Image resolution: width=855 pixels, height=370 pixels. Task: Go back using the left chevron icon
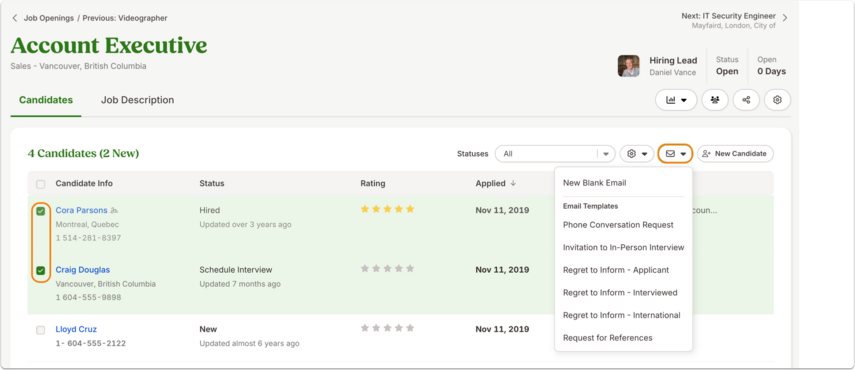[x=14, y=18]
